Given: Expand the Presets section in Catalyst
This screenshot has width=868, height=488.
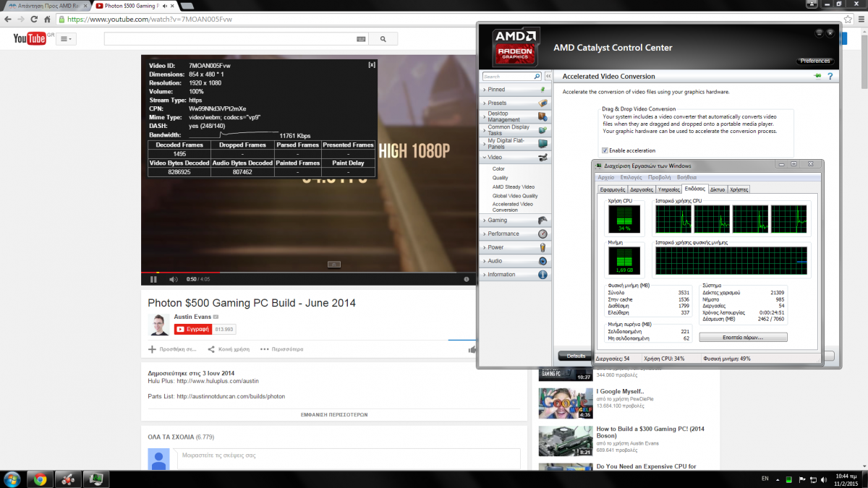Looking at the screenshot, I should click(x=514, y=103).
